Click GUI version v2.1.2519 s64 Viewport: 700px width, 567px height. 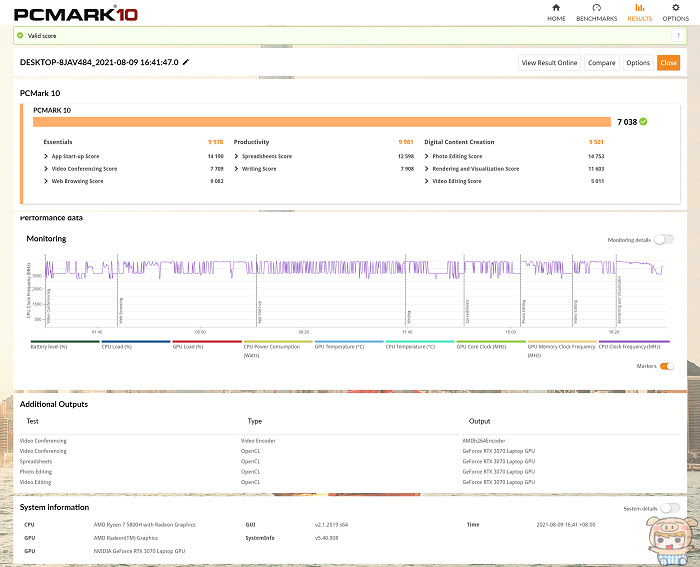(x=331, y=525)
